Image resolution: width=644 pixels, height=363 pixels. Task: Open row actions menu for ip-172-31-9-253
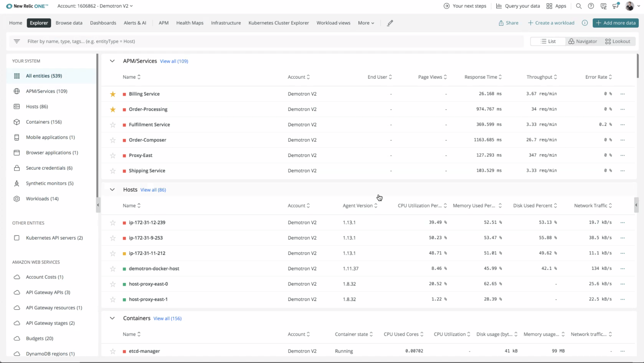pyautogui.click(x=622, y=238)
